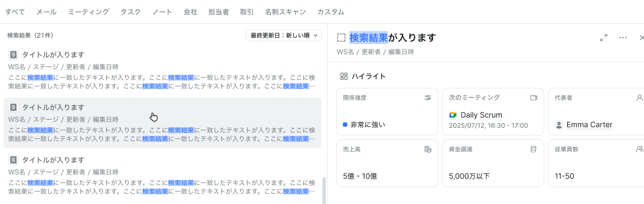Click the detail panel's WS名 / 更新者 / 編集日時 line

[375, 52]
